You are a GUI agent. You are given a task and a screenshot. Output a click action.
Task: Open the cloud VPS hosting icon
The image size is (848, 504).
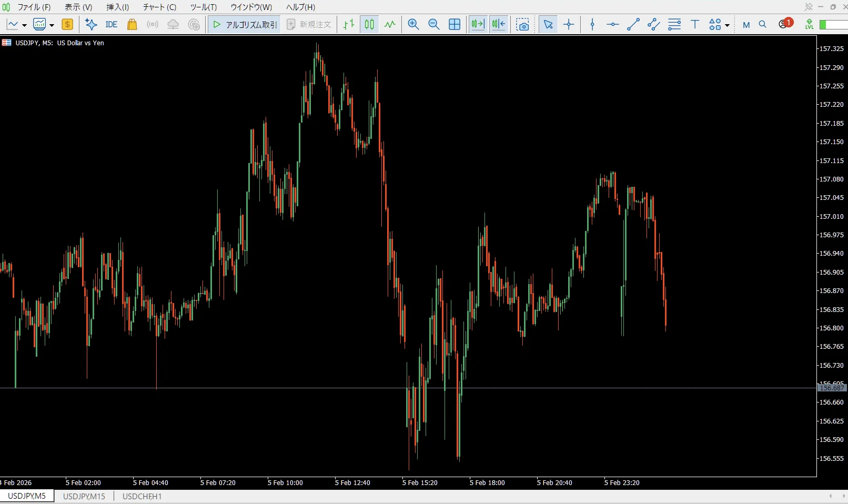[173, 24]
